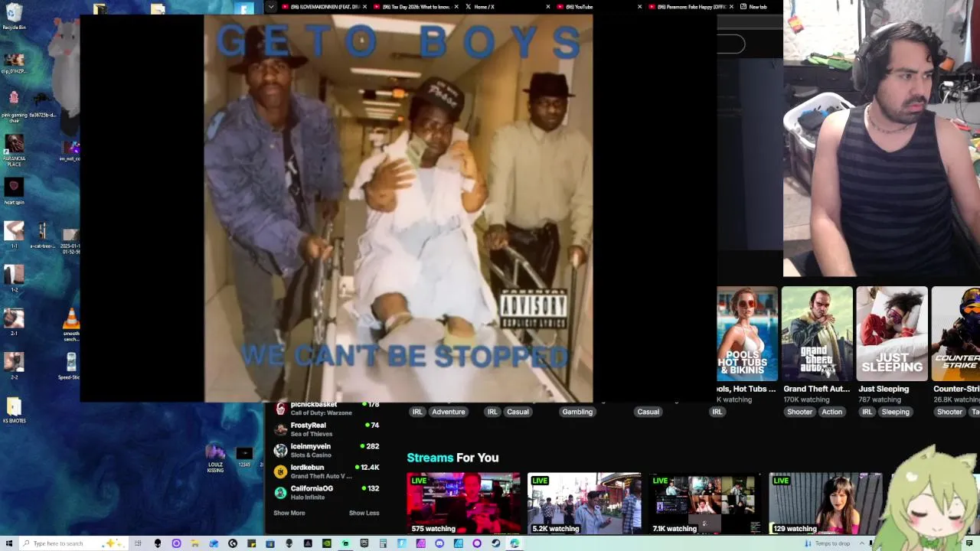Open the live stream with 129 watching
Viewport: 980px width, 551px height.
[825, 504]
